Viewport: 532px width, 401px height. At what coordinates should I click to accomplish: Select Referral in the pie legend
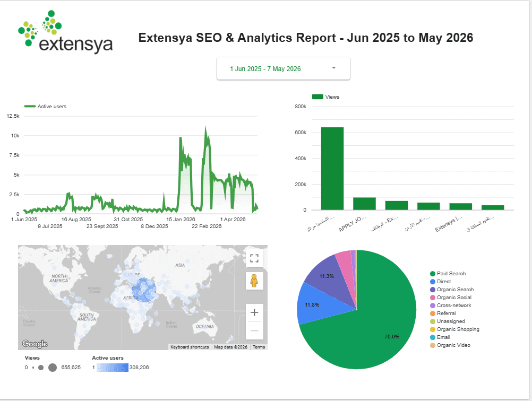click(x=443, y=313)
